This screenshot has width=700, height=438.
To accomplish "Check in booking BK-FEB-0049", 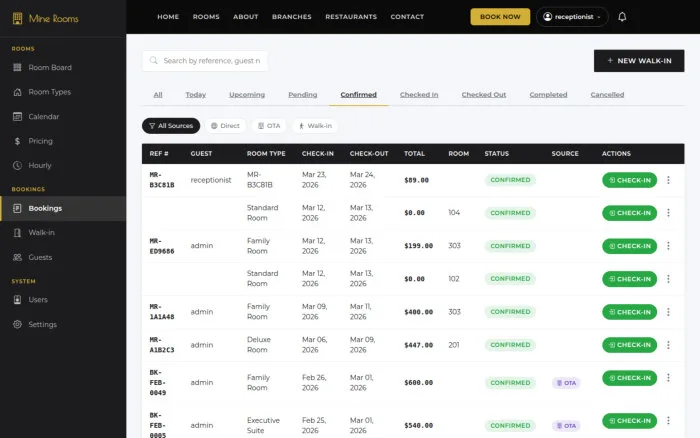I will [x=629, y=378].
